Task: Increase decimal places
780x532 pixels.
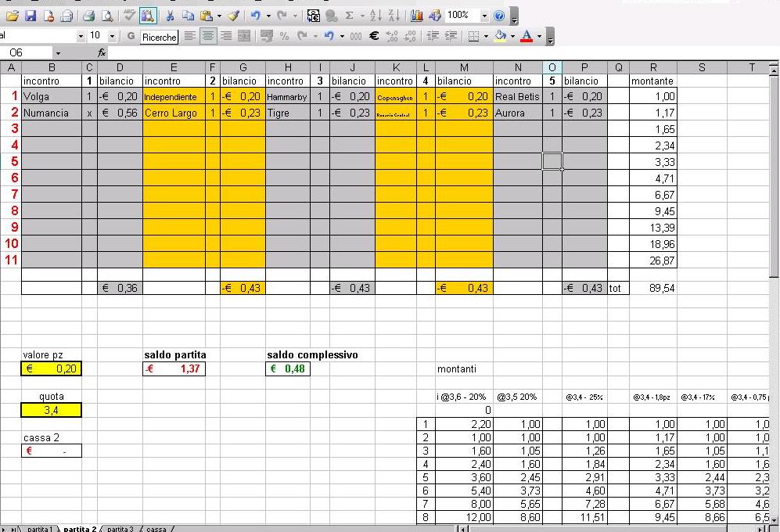Action: click(392, 36)
